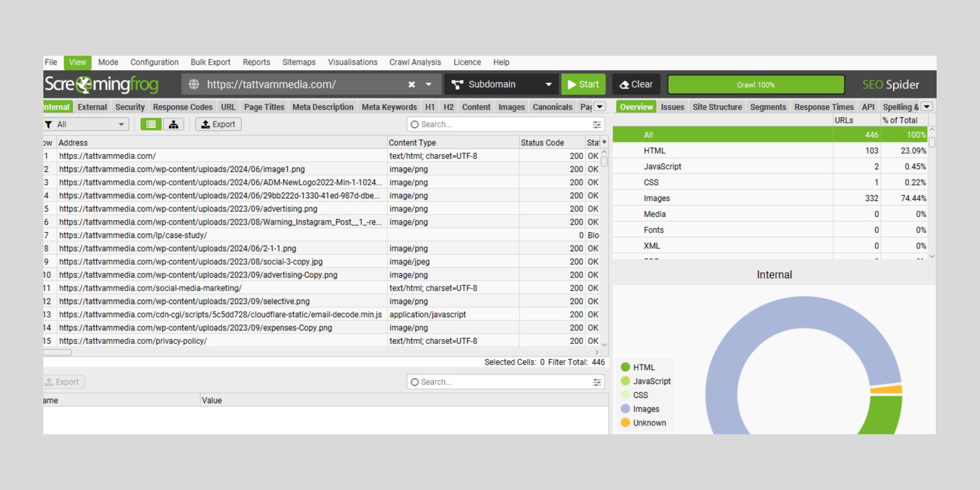The height and width of the screenshot is (490, 980).
Task: Open the All filter dropdown
Action: tap(86, 124)
